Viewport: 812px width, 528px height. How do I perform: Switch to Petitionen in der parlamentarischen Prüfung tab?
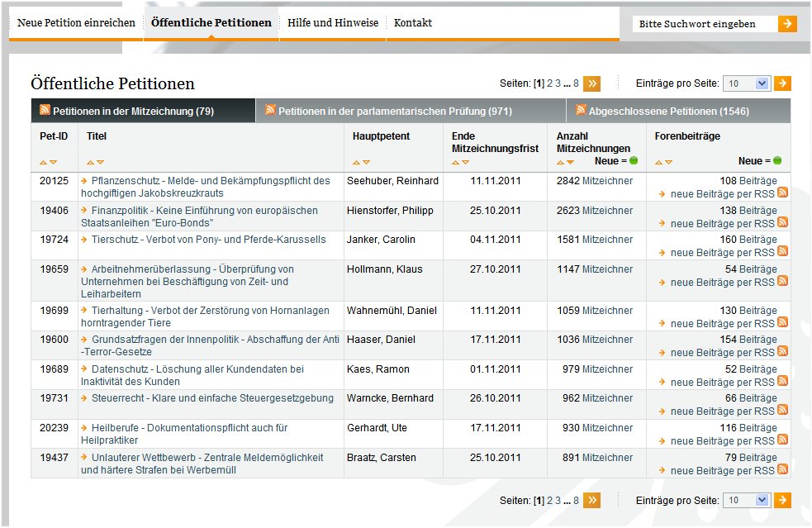(395, 111)
